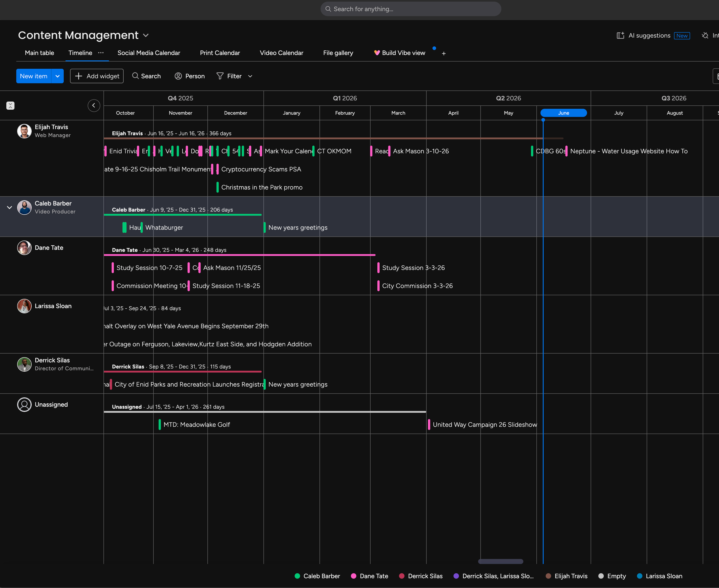Click Dane Tate avatar
The image size is (719, 588).
[24, 248]
